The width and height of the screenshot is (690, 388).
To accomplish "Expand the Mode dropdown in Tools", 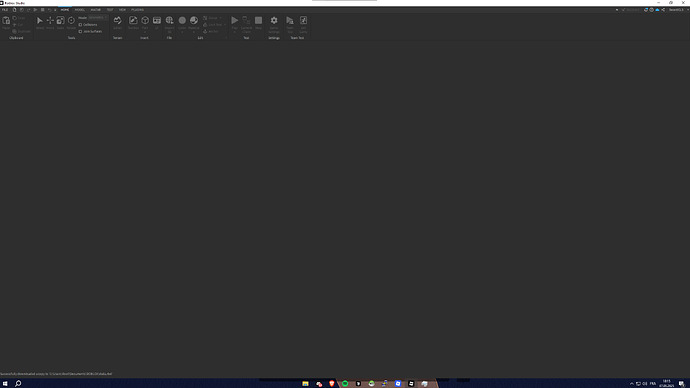I will (98, 18).
